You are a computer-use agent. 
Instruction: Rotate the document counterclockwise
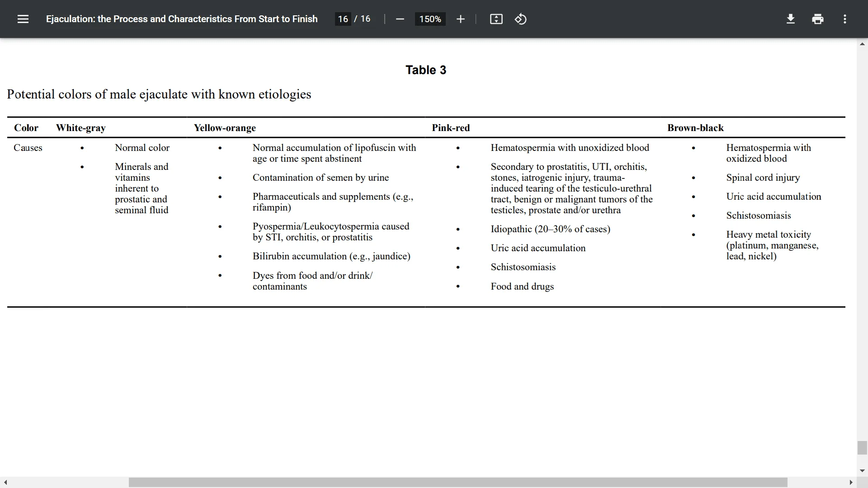pyautogui.click(x=520, y=19)
